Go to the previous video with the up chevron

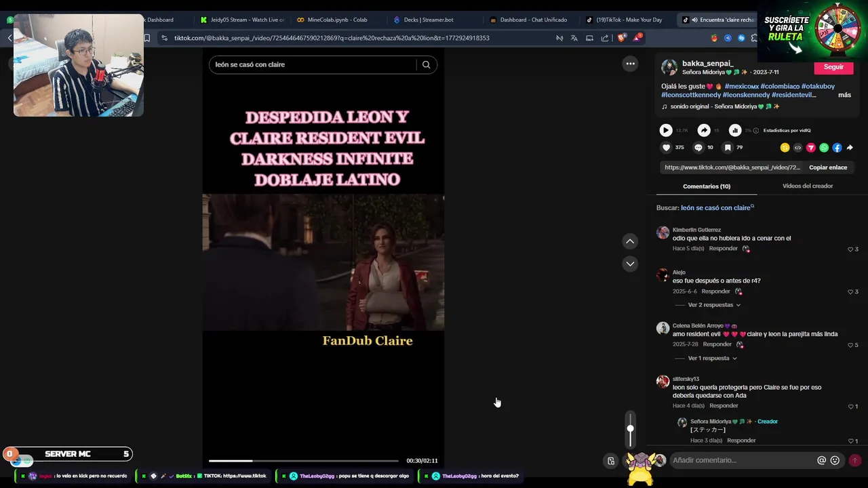point(630,241)
